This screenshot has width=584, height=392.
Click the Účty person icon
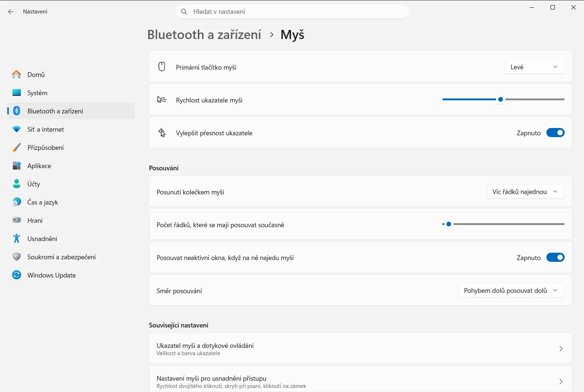coord(16,184)
